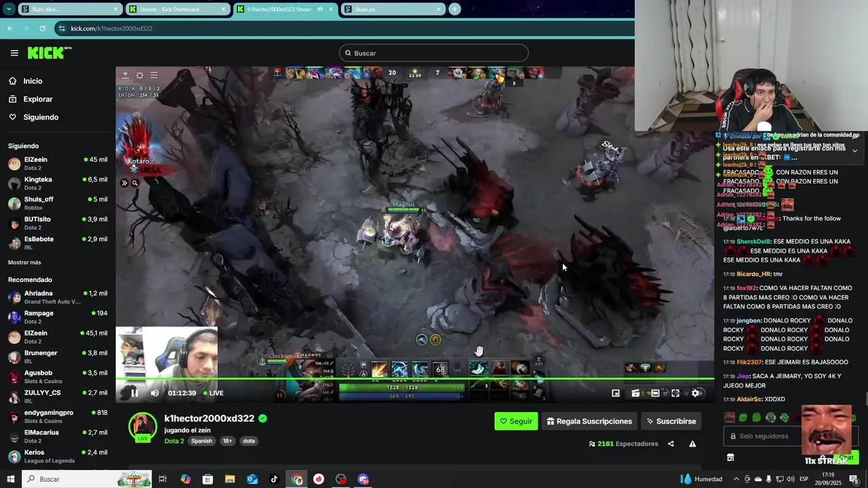
Task: Open Brunenger IRL channel
Action: 58,357
